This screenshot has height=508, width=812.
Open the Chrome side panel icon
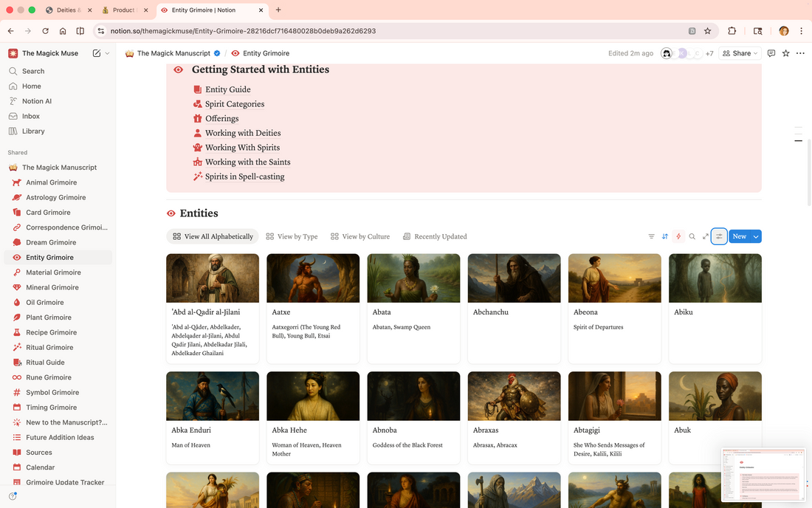(x=80, y=31)
